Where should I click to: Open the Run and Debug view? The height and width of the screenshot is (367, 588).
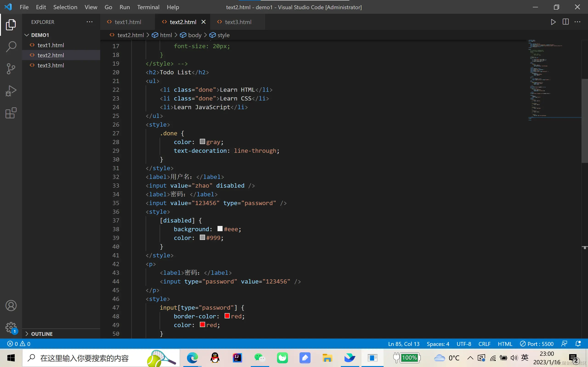[x=11, y=91]
